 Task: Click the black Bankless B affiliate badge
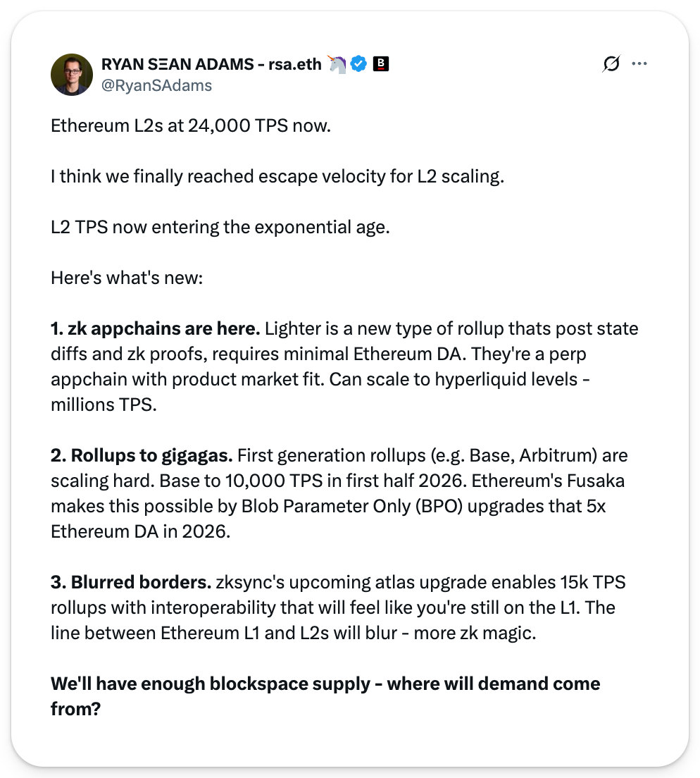tap(381, 64)
